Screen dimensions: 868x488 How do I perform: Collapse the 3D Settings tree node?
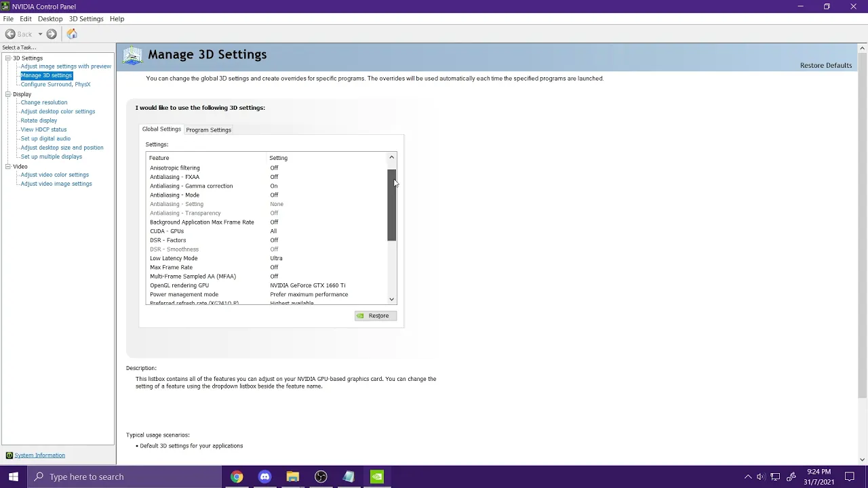(7, 58)
